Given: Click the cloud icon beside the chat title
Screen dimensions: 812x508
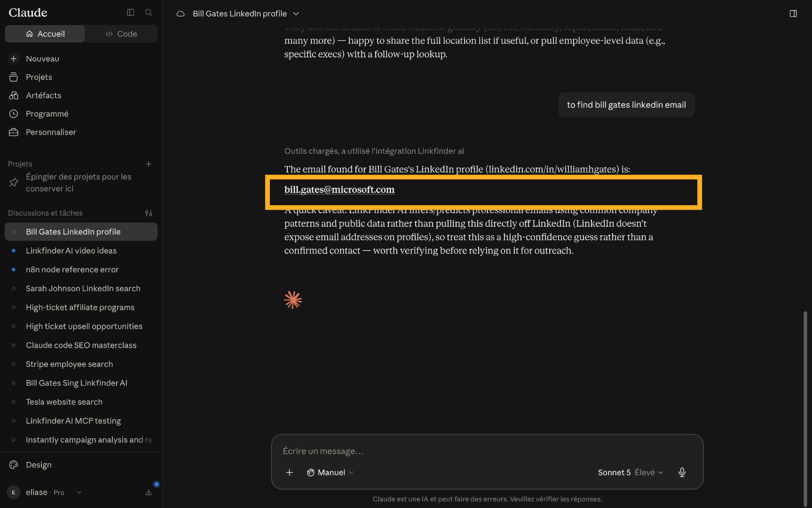Looking at the screenshot, I should tap(181, 14).
